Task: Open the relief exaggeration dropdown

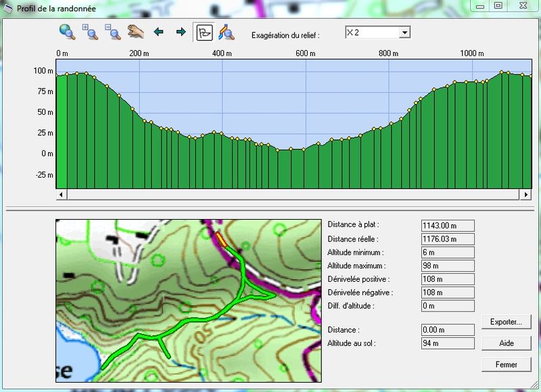Action: pos(404,32)
